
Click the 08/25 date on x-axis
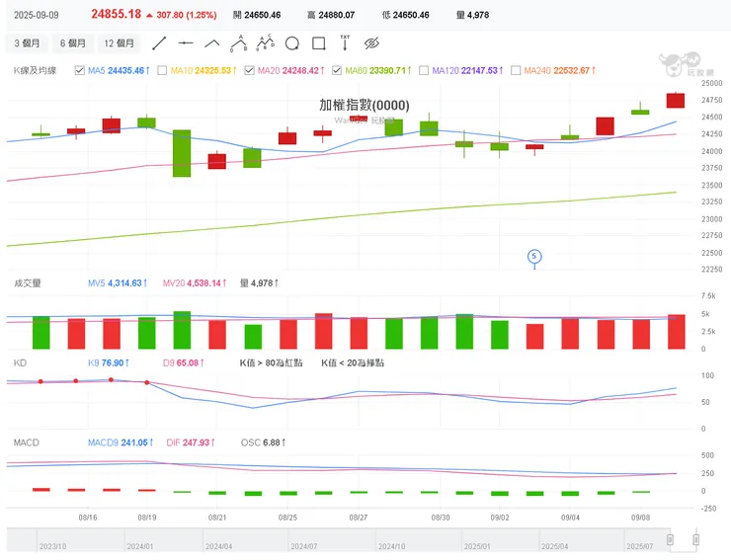pos(287,518)
